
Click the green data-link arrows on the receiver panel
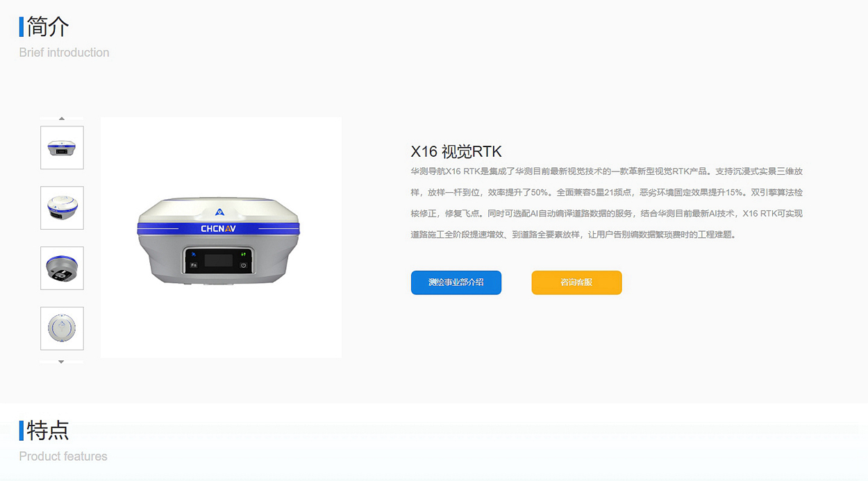tap(244, 255)
